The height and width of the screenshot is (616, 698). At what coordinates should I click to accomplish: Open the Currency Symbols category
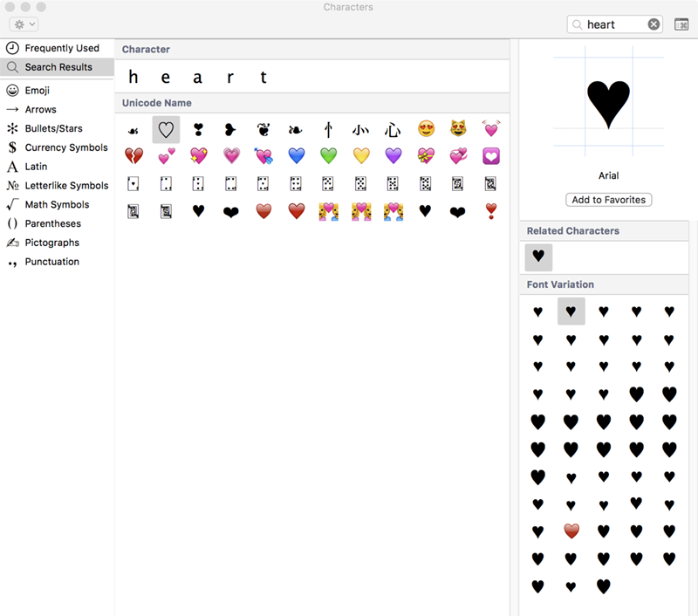pos(57,147)
